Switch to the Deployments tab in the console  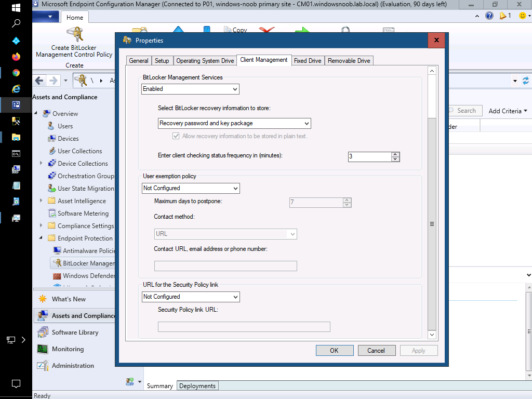197,386
